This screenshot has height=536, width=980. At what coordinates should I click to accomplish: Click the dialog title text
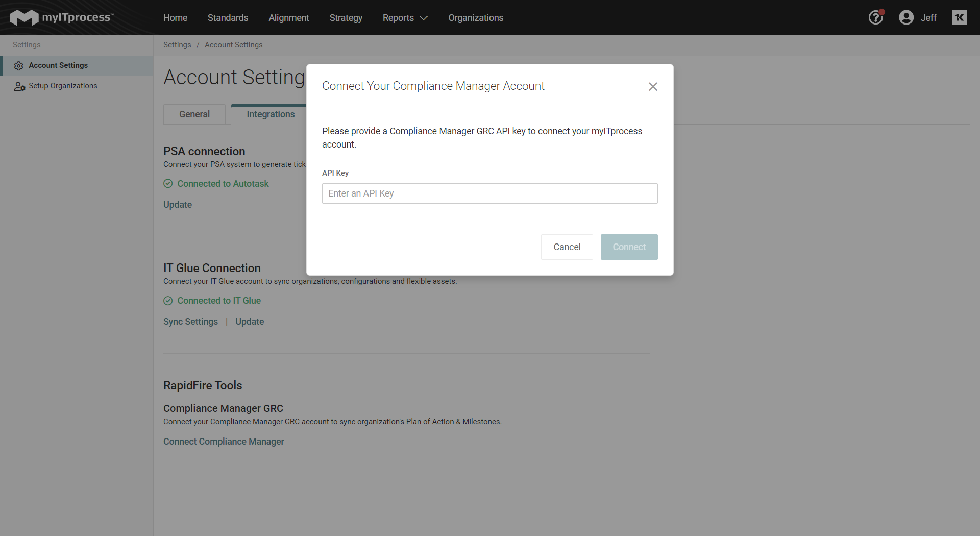(433, 86)
